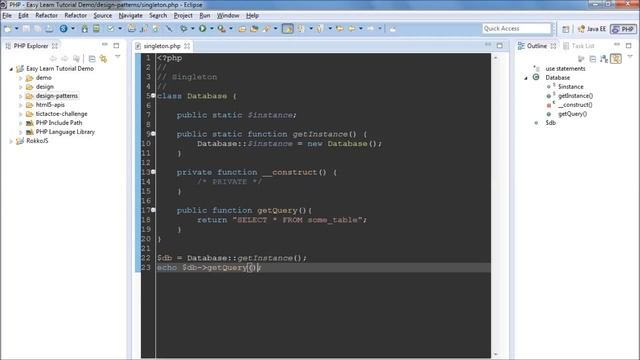Viewport: 640px width, 360px height.
Task: Collapse the fold at line 5 class
Action: pos(153,96)
